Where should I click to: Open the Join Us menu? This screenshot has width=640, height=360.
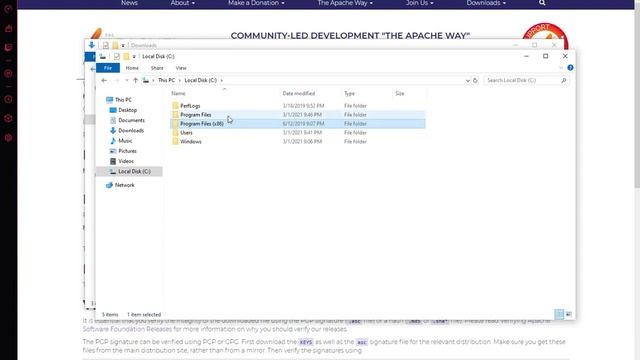[x=419, y=3]
